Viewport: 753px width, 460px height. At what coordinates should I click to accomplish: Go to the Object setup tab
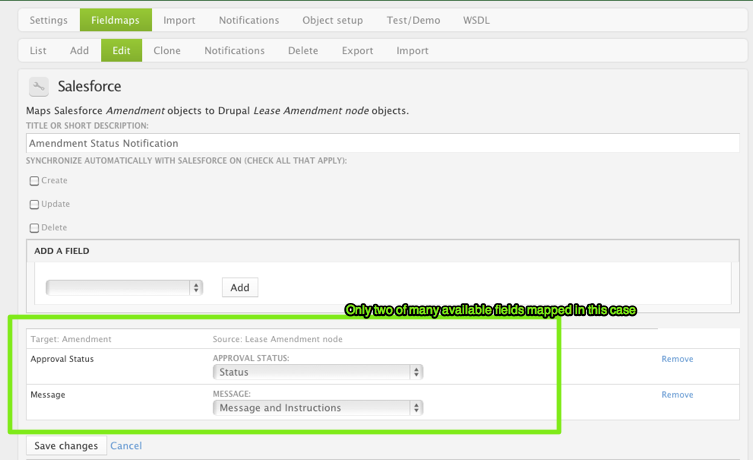(x=332, y=20)
